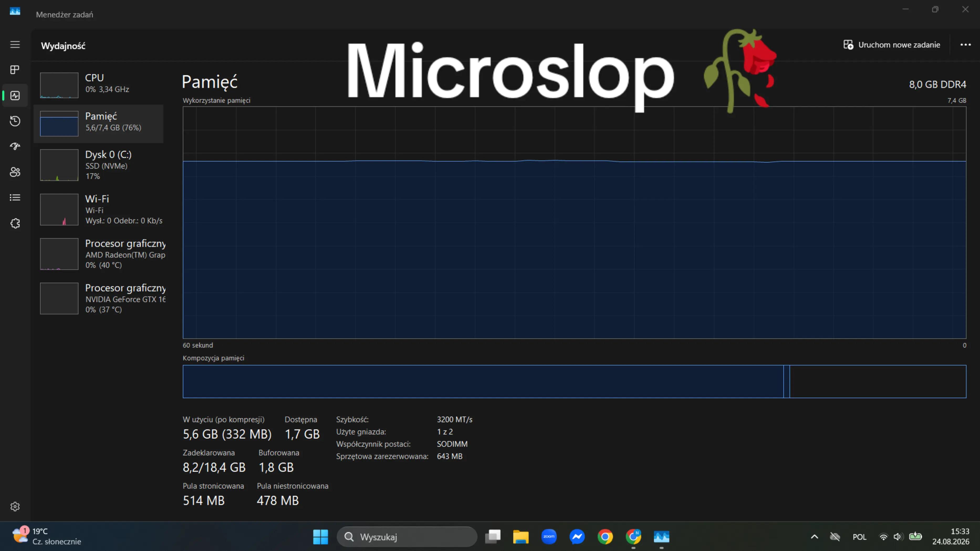
Task: Open the Users page icon
Action: pyautogui.click(x=15, y=172)
